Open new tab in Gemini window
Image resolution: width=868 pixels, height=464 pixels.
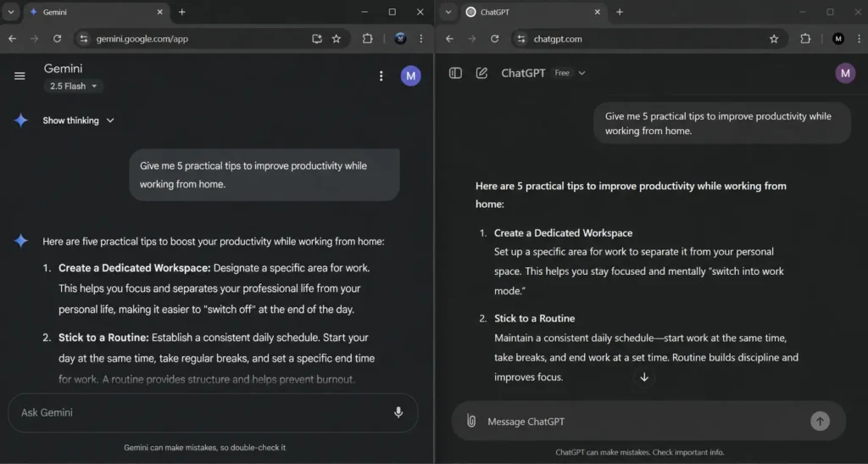[x=182, y=12]
